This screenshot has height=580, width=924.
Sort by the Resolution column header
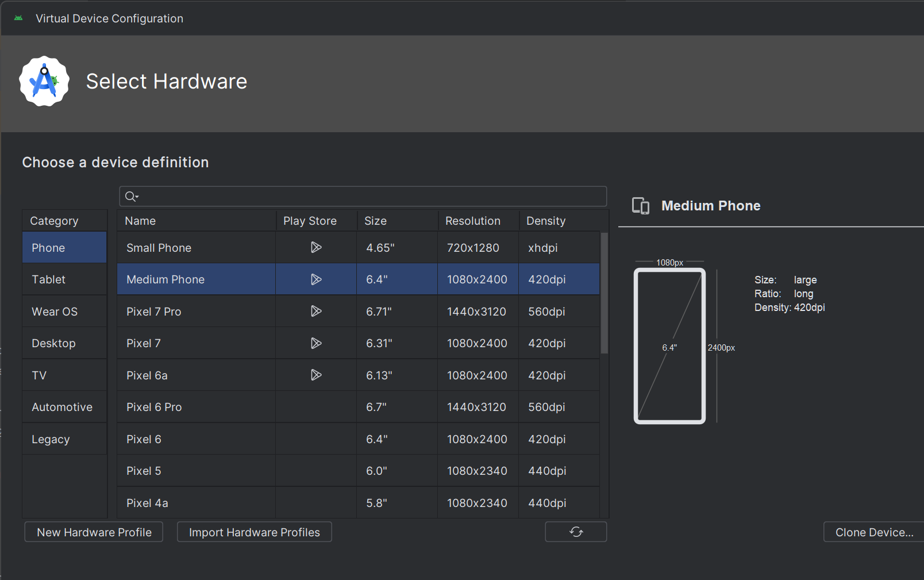point(479,221)
